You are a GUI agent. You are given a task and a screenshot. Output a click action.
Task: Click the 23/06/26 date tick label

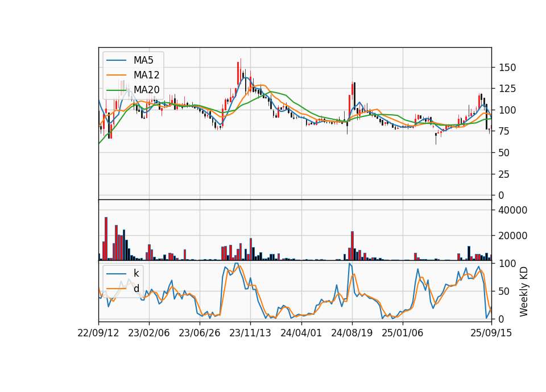pyautogui.click(x=200, y=333)
